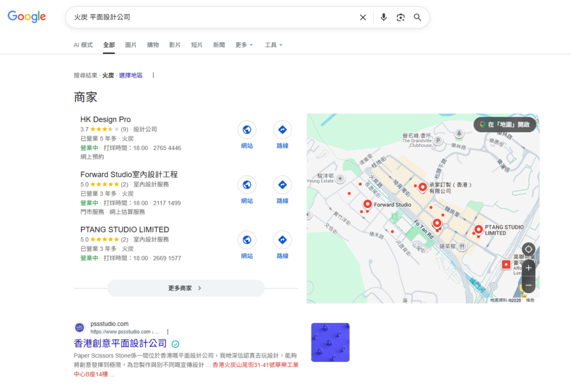The image size is (571, 392).
Task: Open PTANG STUDIO LIMITED website icon
Action: click(247, 240)
